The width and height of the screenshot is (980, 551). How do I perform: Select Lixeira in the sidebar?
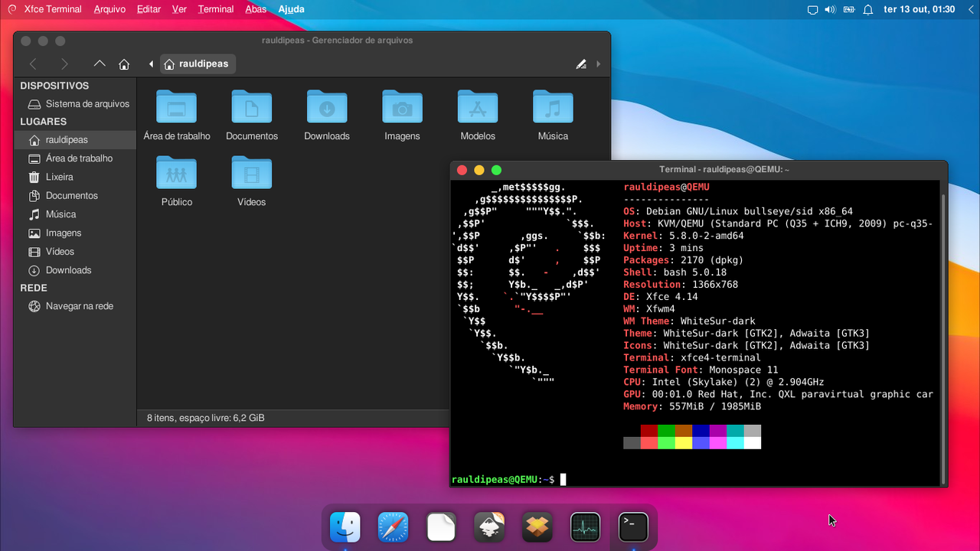point(60,177)
